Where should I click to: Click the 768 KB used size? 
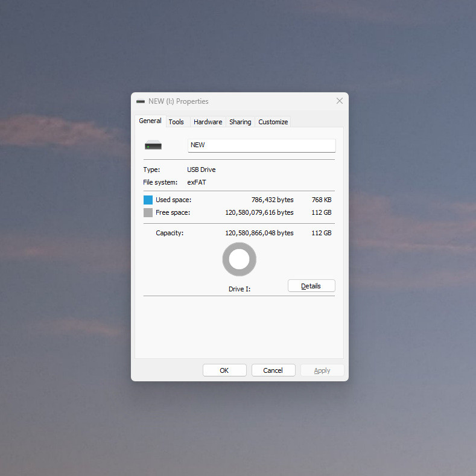[x=322, y=200]
